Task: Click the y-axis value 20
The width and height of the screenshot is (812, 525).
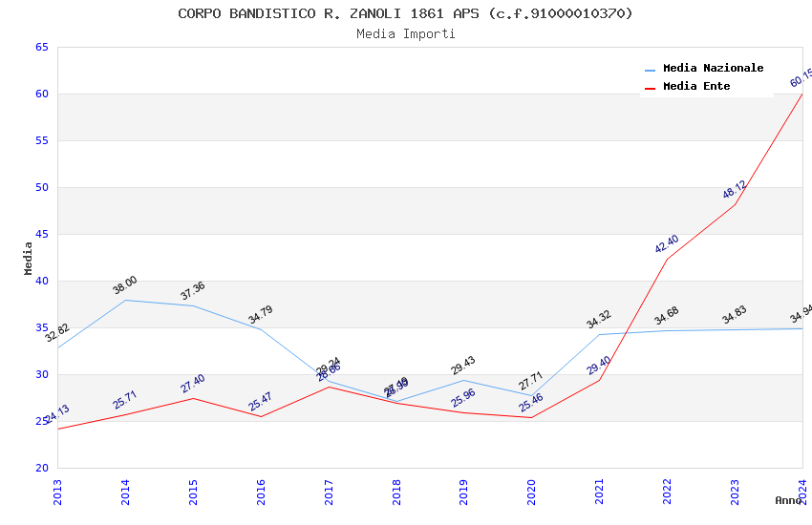Action: (42, 468)
